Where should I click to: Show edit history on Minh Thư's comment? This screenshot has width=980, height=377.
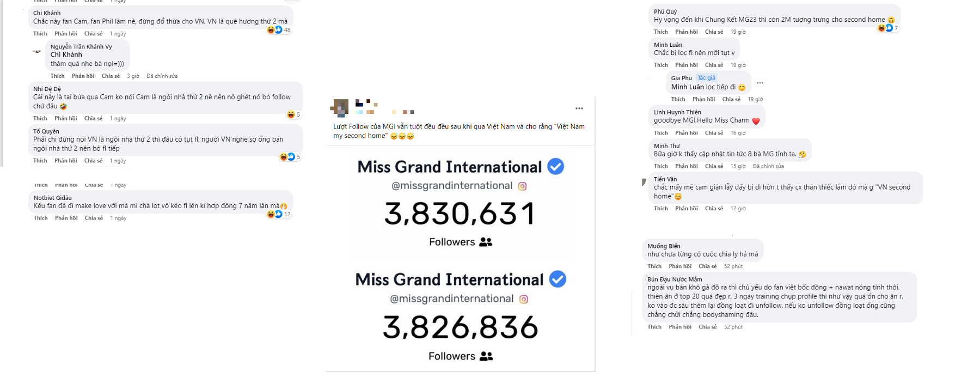pos(768,166)
